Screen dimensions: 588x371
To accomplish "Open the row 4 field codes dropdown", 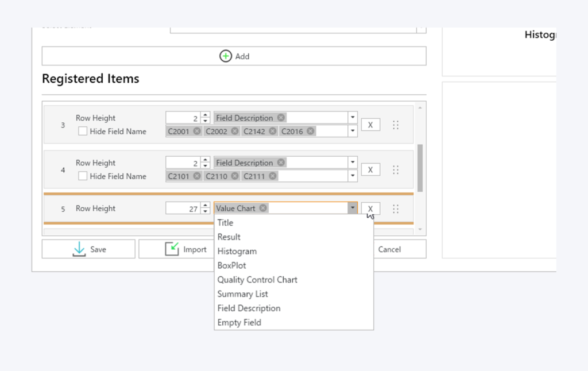I will pyautogui.click(x=352, y=176).
